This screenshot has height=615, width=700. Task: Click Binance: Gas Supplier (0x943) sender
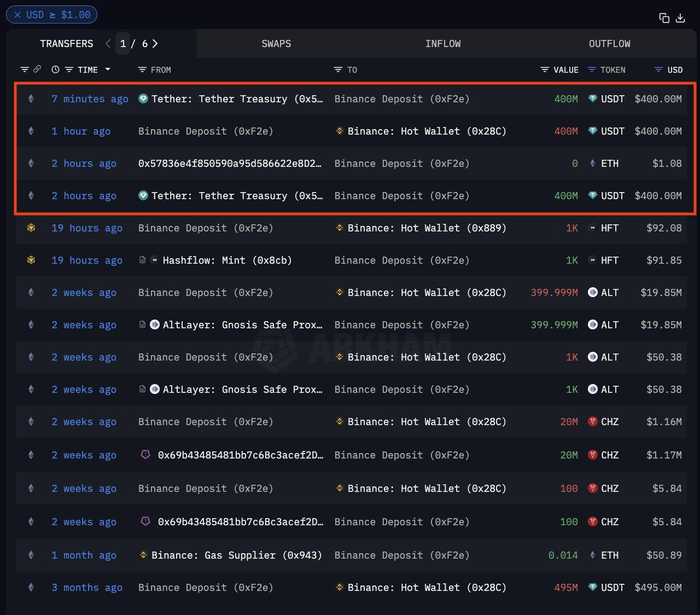[x=237, y=555]
